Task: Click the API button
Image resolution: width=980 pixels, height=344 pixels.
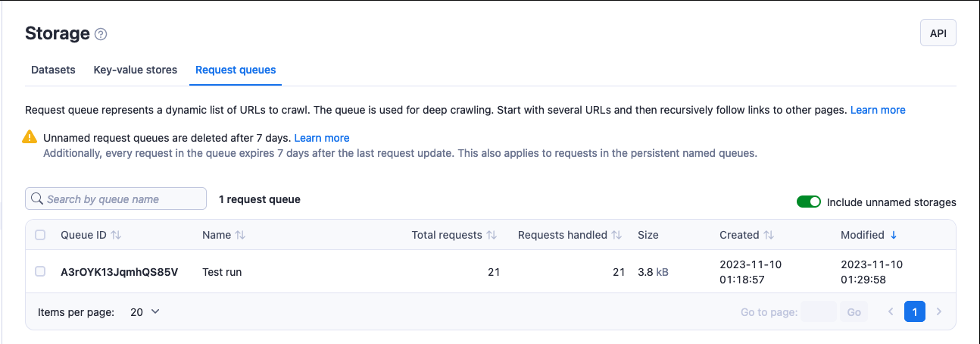Action: point(938,33)
